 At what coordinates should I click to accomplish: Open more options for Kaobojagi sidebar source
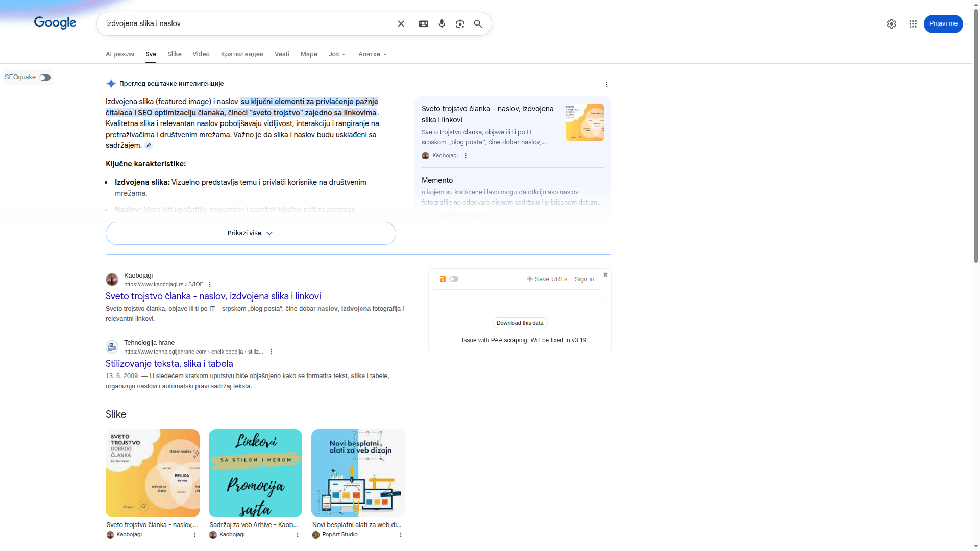[465, 156]
